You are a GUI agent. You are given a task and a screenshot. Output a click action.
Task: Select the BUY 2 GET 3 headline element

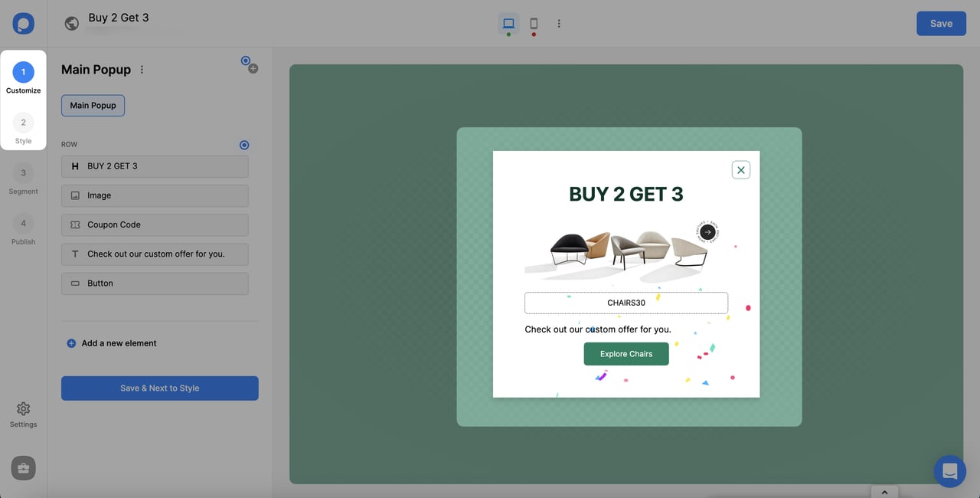tap(155, 166)
